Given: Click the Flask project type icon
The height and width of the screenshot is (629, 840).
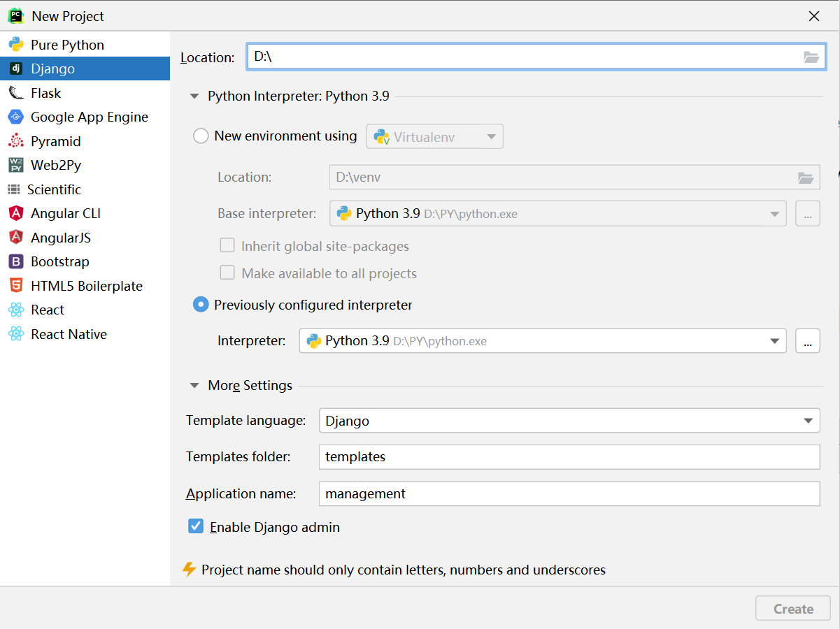Looking at the screenshot, I should tap(16, 93).
